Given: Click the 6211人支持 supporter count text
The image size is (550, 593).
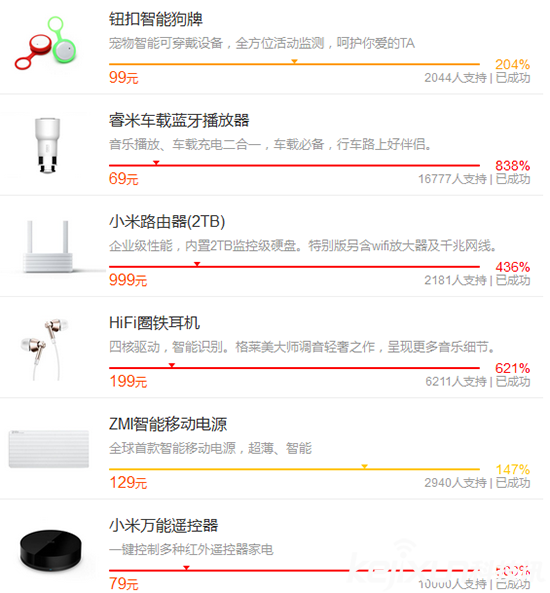Looking at the screenshot, I should click(456, 382).
